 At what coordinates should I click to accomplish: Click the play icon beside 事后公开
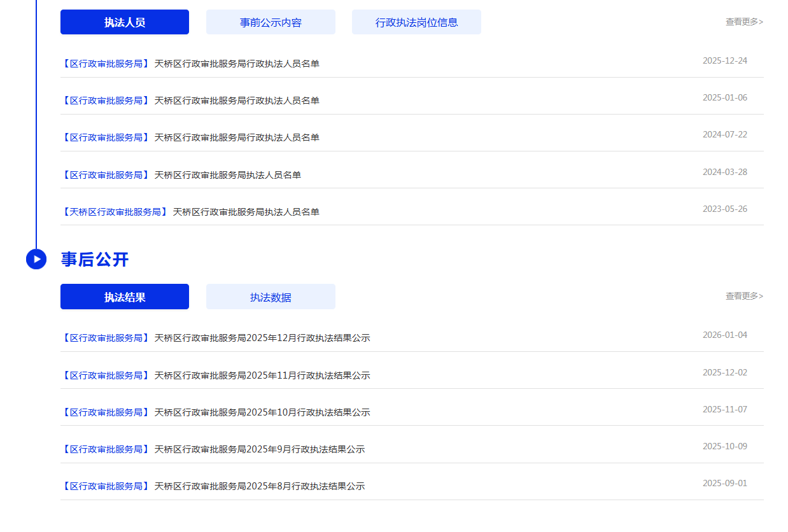click(x=36, y=259)
